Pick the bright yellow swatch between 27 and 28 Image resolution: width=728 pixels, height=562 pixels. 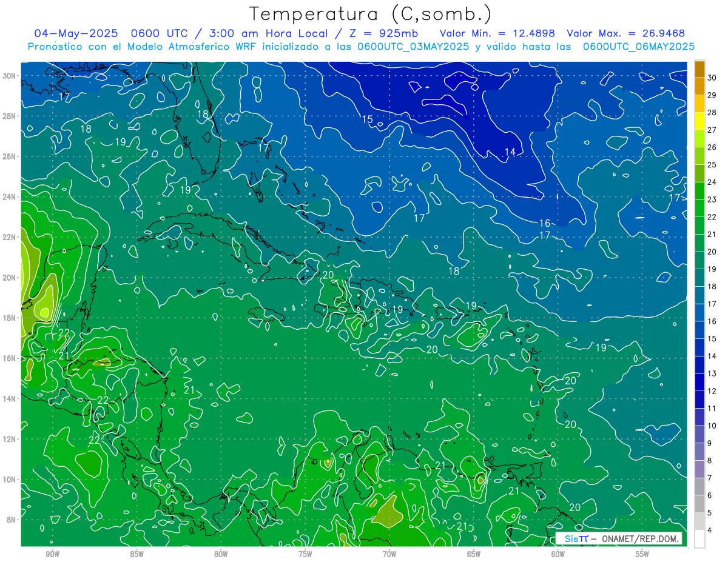pos(699,121)
